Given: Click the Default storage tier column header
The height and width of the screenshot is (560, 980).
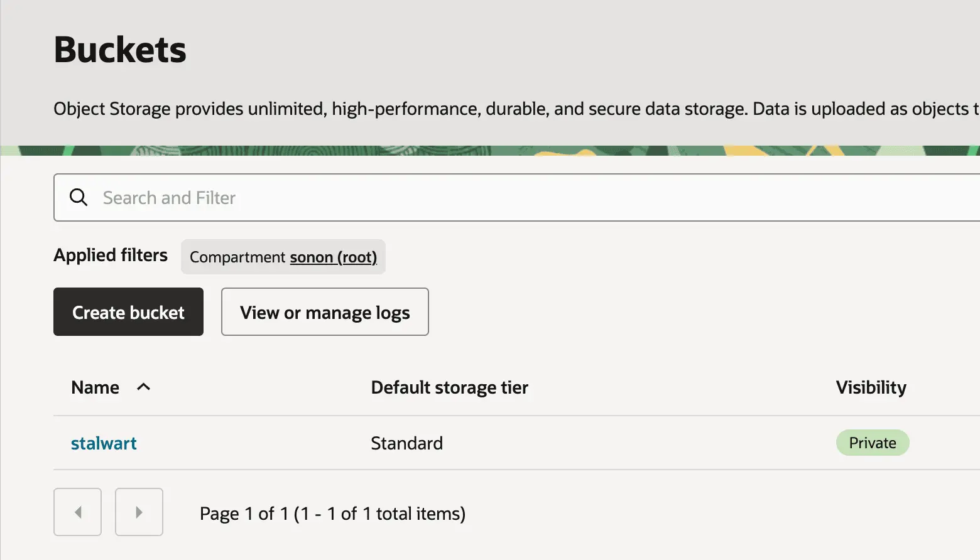Looking at the screenshot, I should pyautogui.click(x=449, y=387).
